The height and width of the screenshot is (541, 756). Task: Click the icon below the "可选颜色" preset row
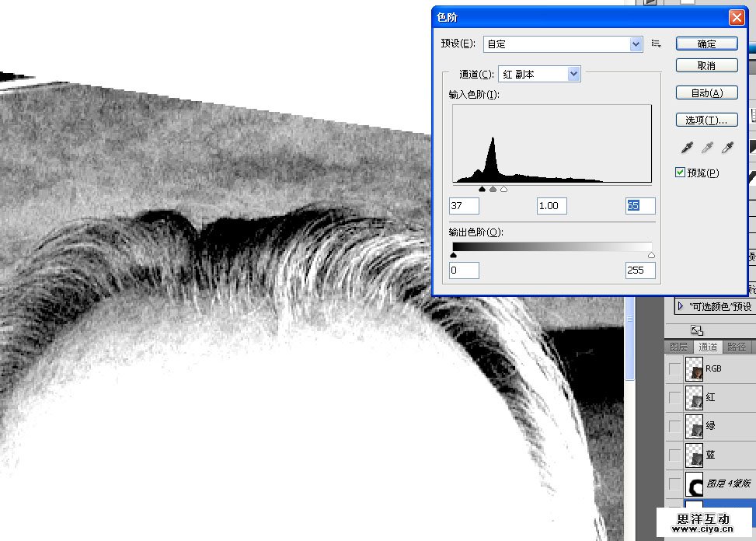click(x=696, y=330)
